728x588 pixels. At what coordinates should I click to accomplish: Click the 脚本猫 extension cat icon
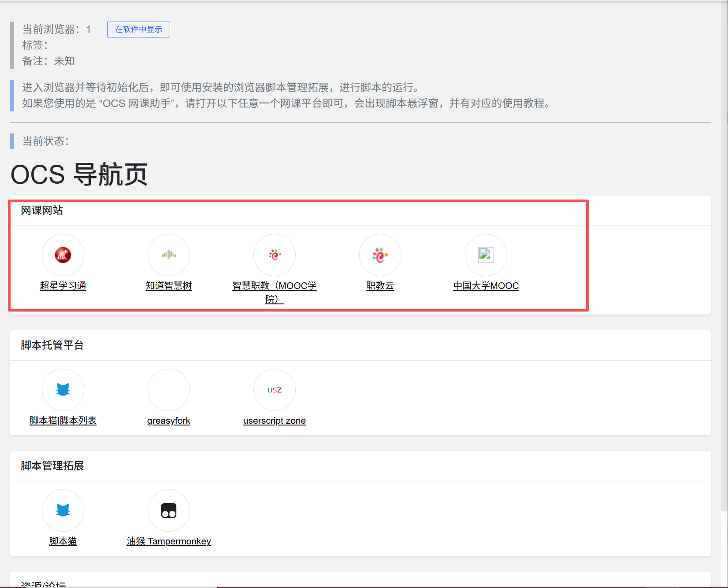point(63,510)
